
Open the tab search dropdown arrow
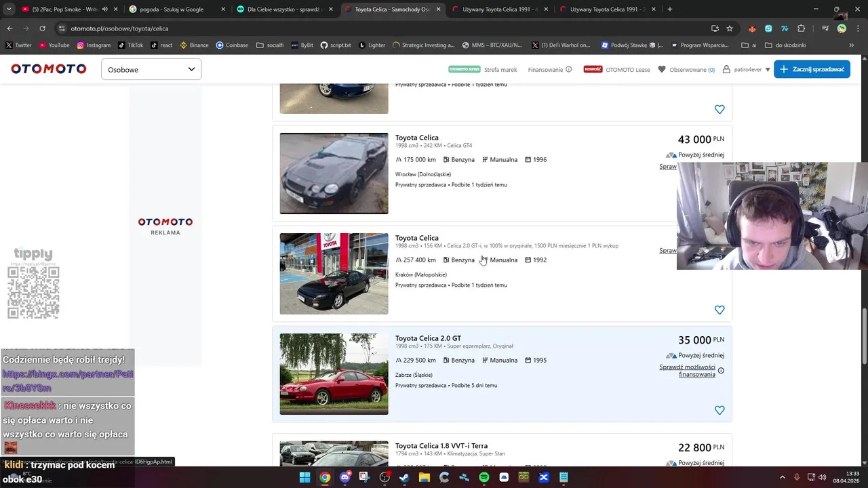[9, 9]
